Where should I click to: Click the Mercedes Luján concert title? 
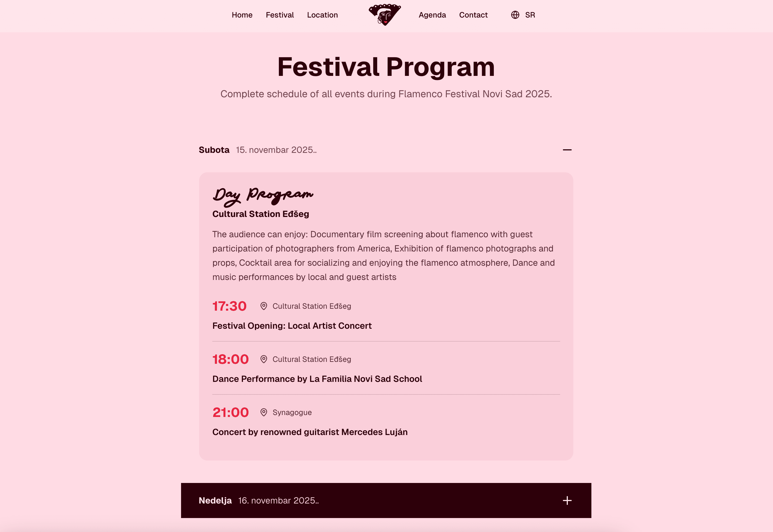[310, 432]
